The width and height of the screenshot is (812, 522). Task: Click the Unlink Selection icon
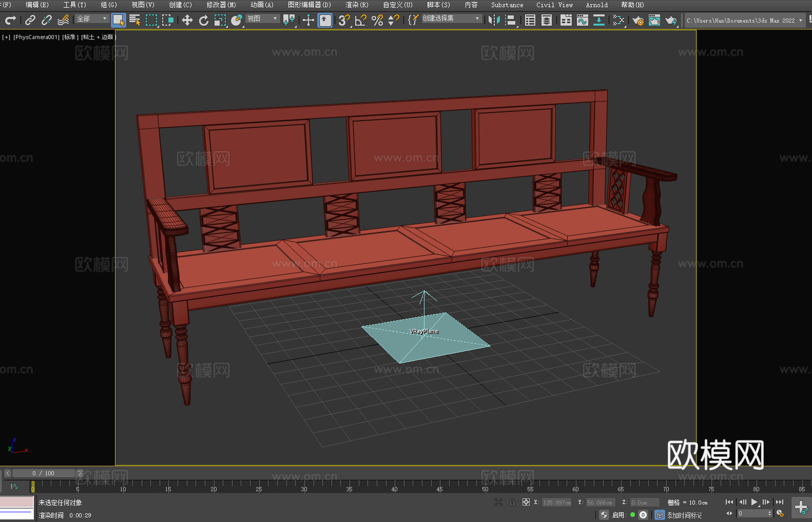point(47,20)
